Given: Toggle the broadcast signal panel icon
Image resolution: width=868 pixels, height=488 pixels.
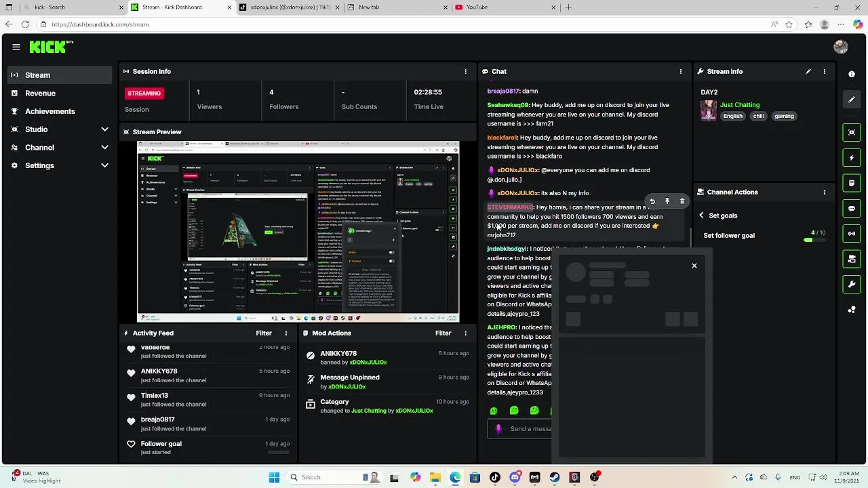Looking at the screenshot, I should point(852,233).
